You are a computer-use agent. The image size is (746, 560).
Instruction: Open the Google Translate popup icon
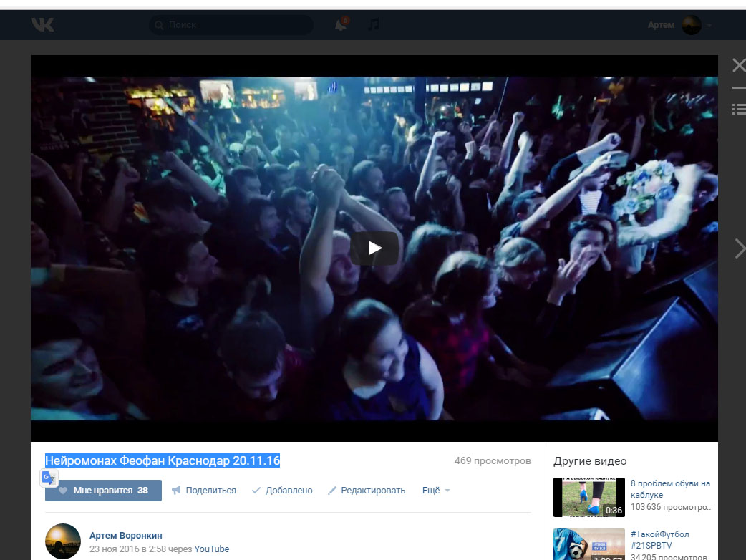pos(49,477)
